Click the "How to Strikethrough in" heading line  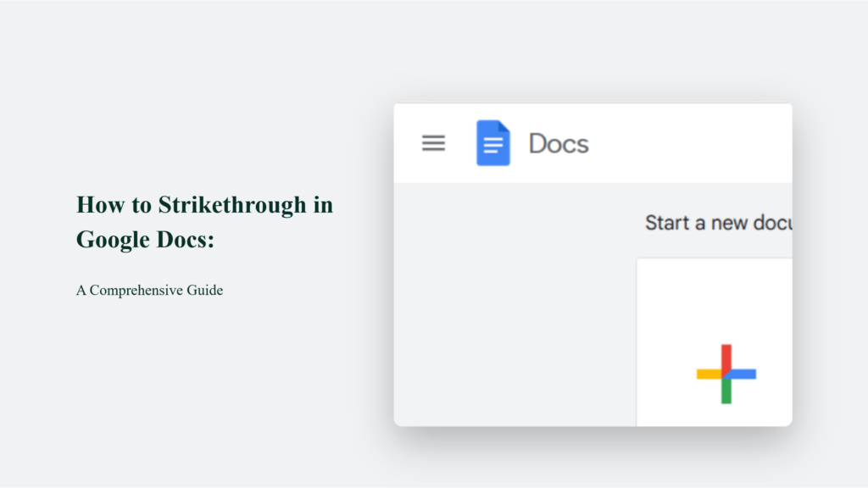[204, 205]
